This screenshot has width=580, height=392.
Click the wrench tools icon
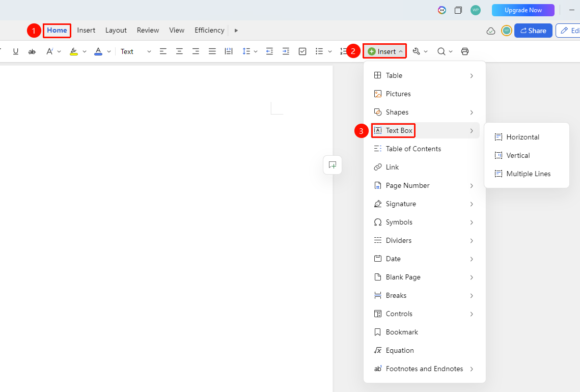(417, 51)
